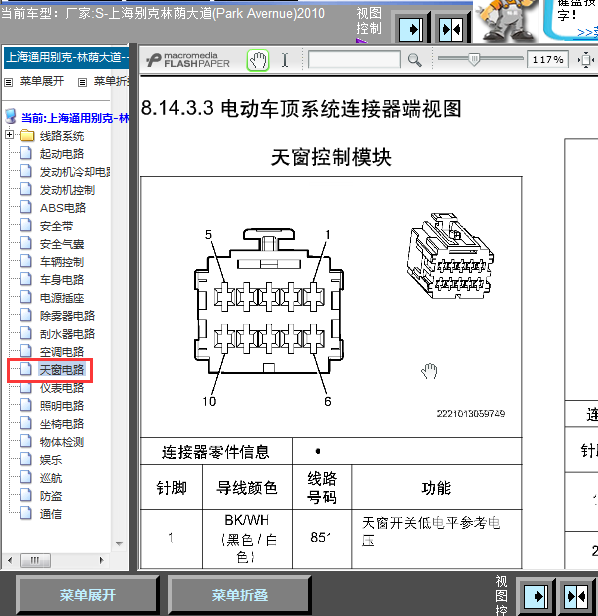Select the text selection I-beam tool
Screen dimensions: 598x616
point(285,60)
